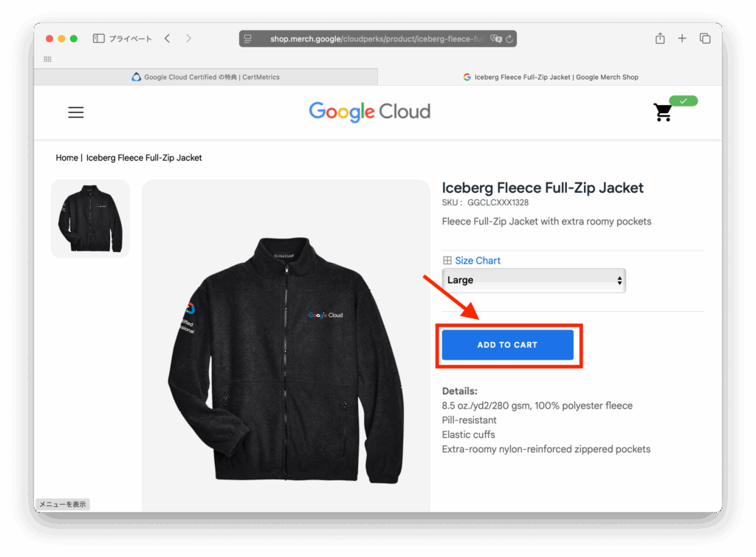This screenshot has height=557, width=756.
Task: Click the shopping cart icon
Action: point(662,112)
